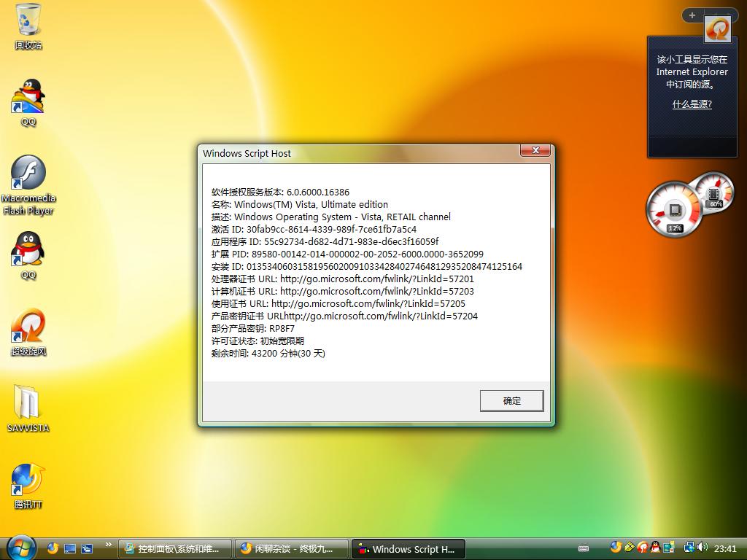Click the Windows Sidebar tray icon
Screen dimensions: 747x560
click(x=669, y=548)
